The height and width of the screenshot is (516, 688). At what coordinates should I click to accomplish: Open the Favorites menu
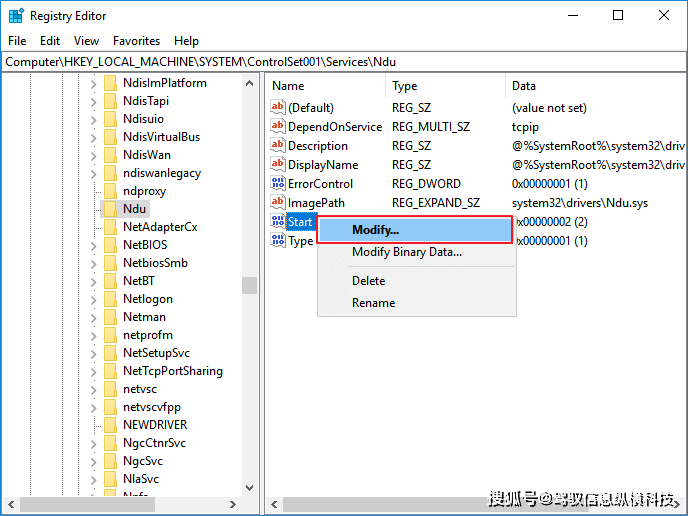coord(136,41)
